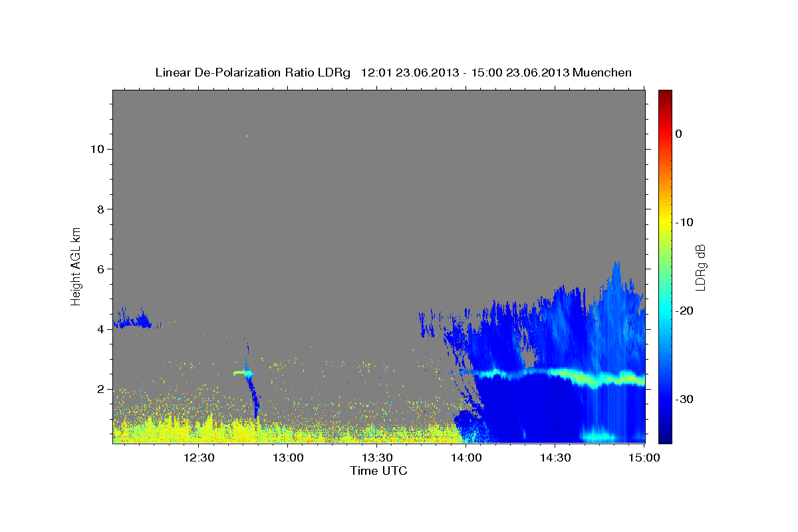The image size is (798, 532).
Task: Click the colorbar tick label -20
Action: pos(685,311)
